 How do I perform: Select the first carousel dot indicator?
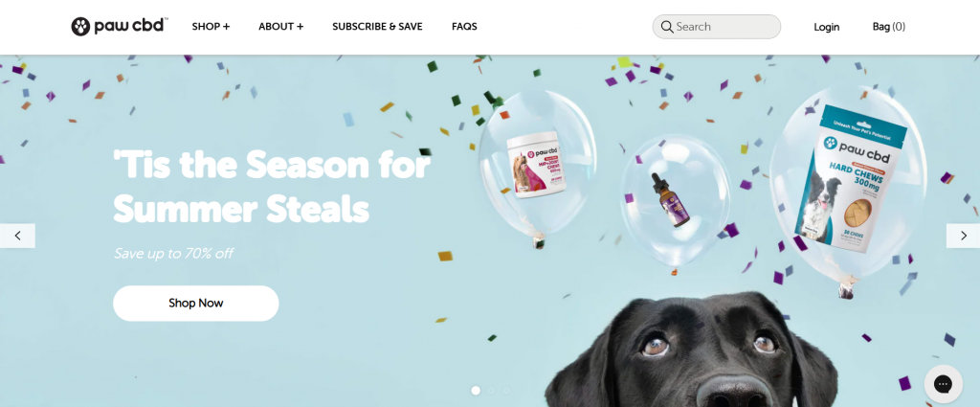[x=476, y=390]
